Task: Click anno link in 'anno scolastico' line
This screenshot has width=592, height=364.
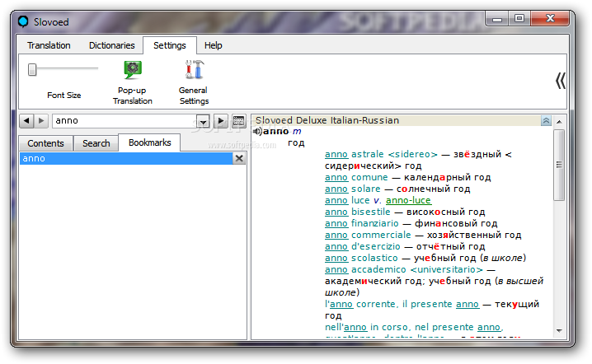Action: (x=336, y=258)
